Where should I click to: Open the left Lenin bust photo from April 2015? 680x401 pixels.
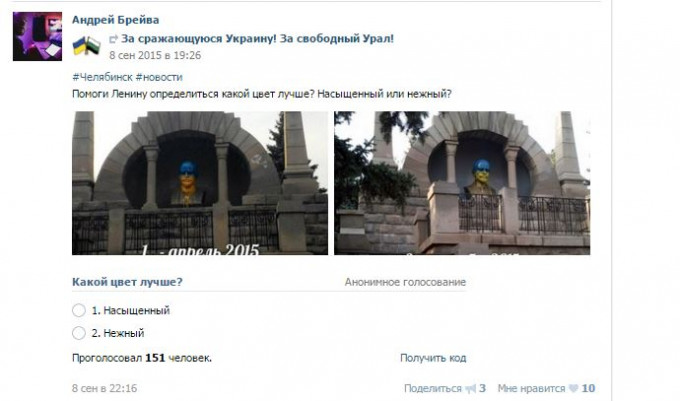200,183
